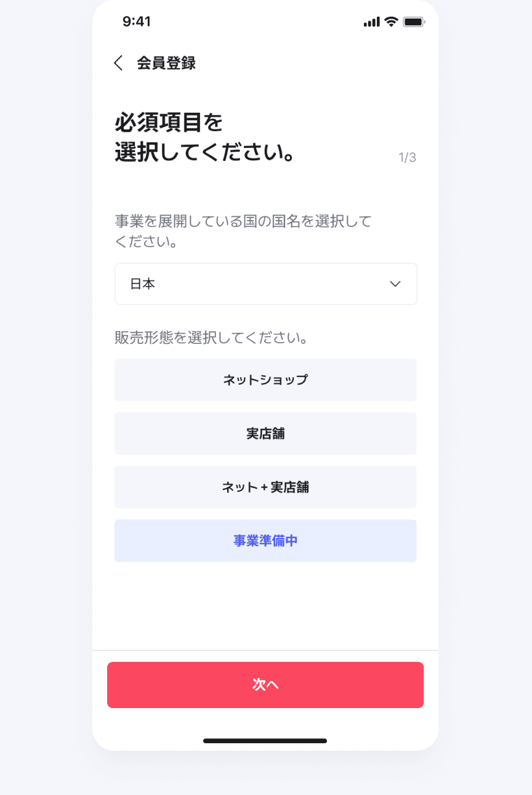532x795 pixels.
Task: Select the 実店舗 option
Action: tap(265, 433)
